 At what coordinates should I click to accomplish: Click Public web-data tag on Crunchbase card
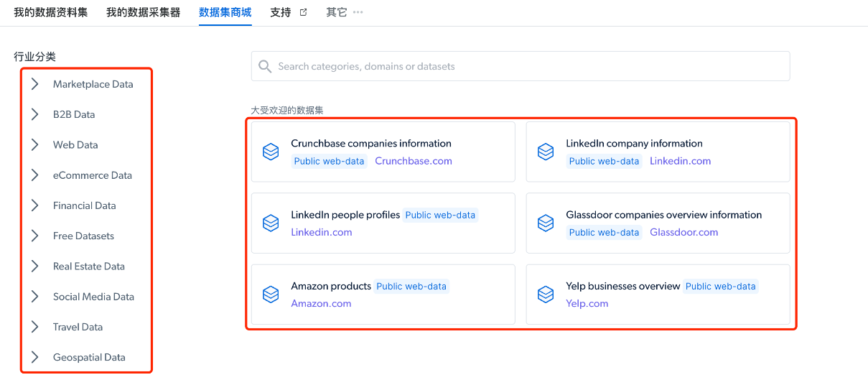[330, 161]
